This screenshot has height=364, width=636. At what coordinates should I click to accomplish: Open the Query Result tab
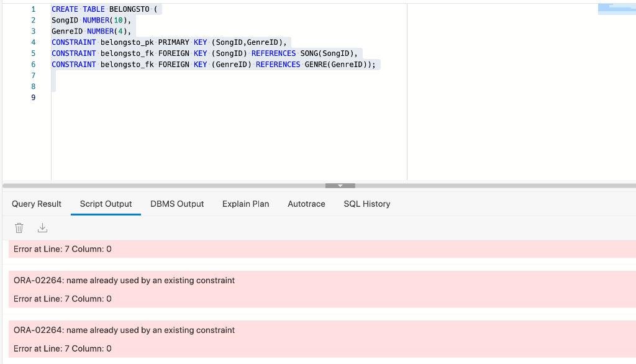coord(36,204)
